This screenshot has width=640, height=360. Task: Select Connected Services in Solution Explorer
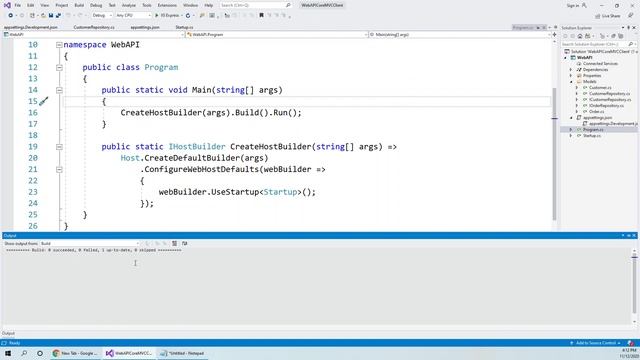coord(600,64)
